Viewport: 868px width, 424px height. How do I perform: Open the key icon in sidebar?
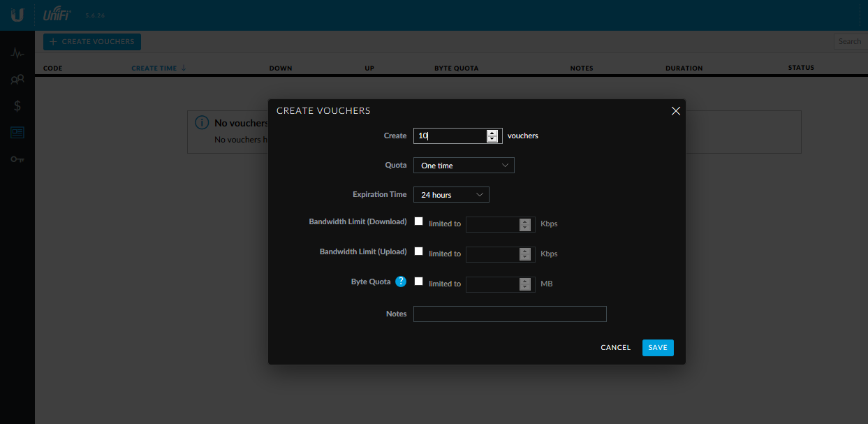click(17, 159)
